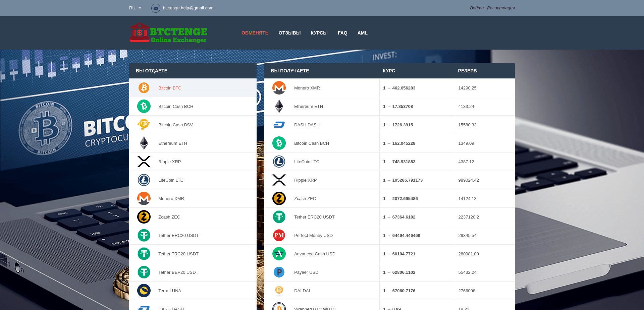Viewport: 644px width, 310px height.
Task: Open the AML page from the navigation
Action: (362, 33)
